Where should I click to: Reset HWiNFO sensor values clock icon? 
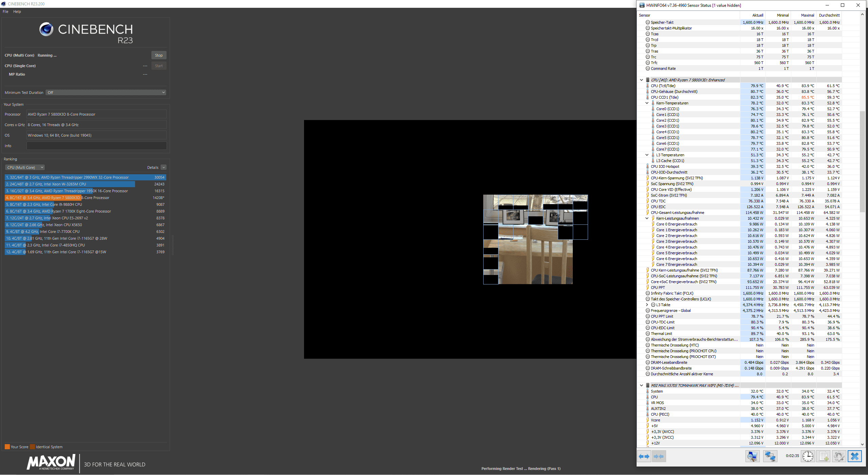coord(808,456)
